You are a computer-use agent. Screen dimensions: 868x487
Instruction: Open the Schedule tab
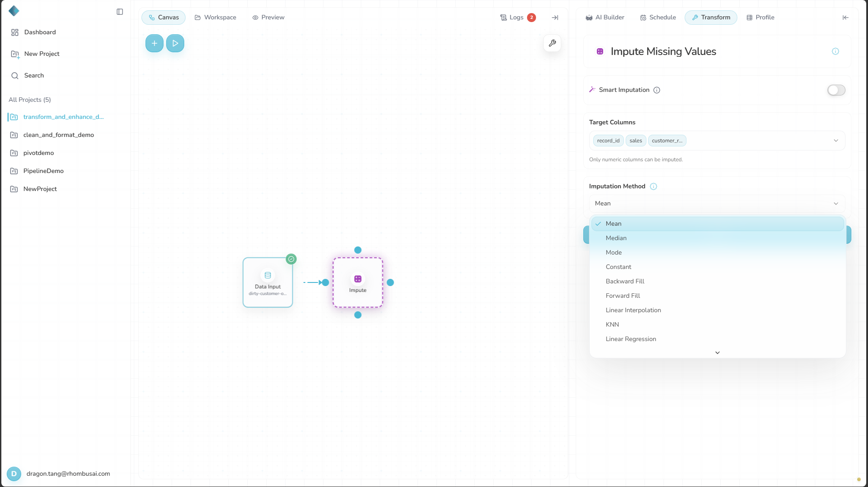point(658,18)
